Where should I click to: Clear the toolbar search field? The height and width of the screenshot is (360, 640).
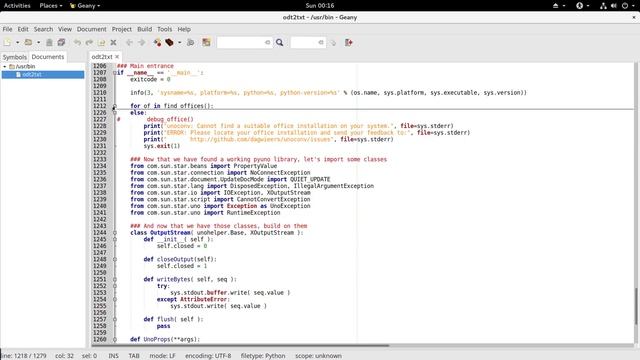268,42
